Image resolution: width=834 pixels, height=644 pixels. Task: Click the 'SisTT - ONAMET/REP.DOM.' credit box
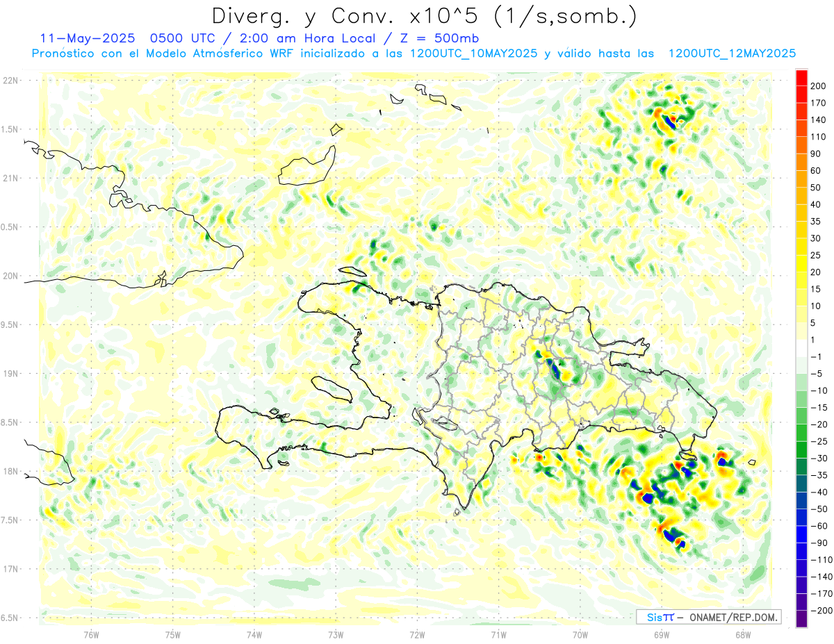point(708,617)
